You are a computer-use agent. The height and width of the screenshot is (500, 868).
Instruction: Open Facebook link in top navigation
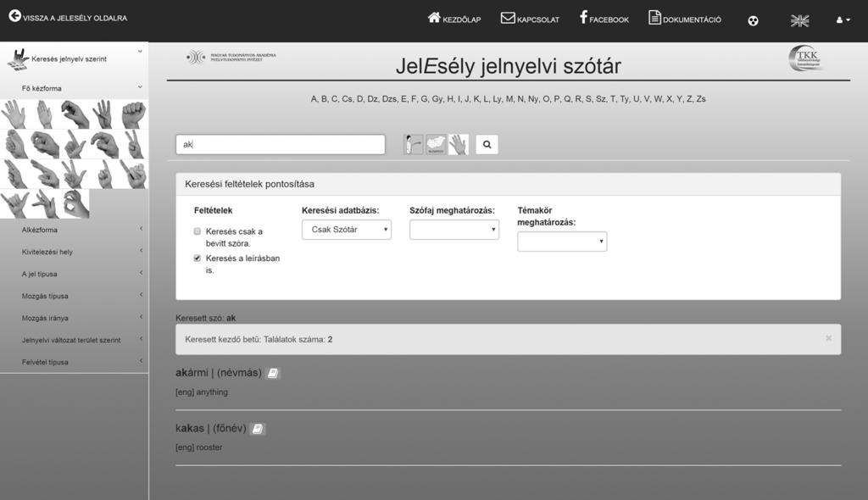(x=604, y=19)
